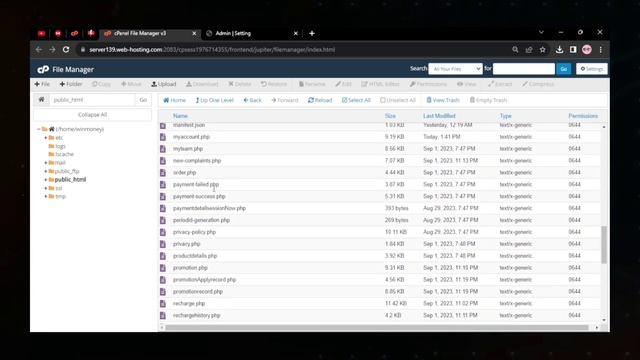This screenshot has width=640, height=360.
Task: Click the Compress toolbar button
Action: pos(538,84)
